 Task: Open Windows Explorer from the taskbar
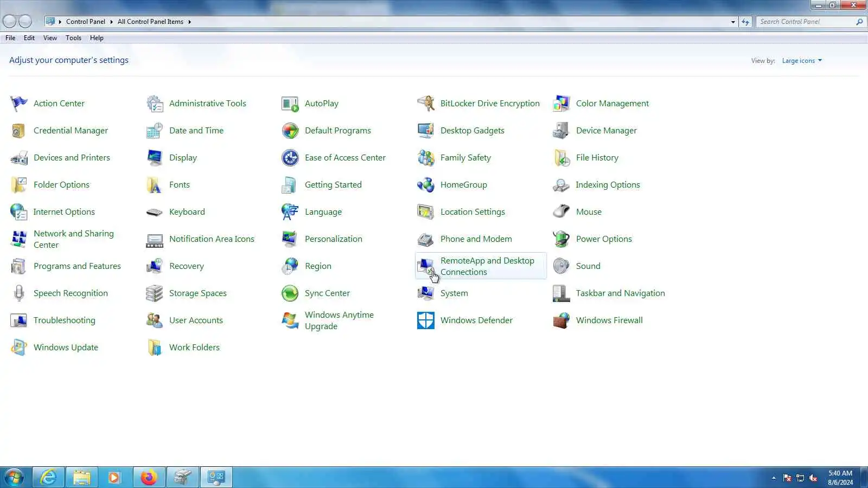(x=82, y=477)
